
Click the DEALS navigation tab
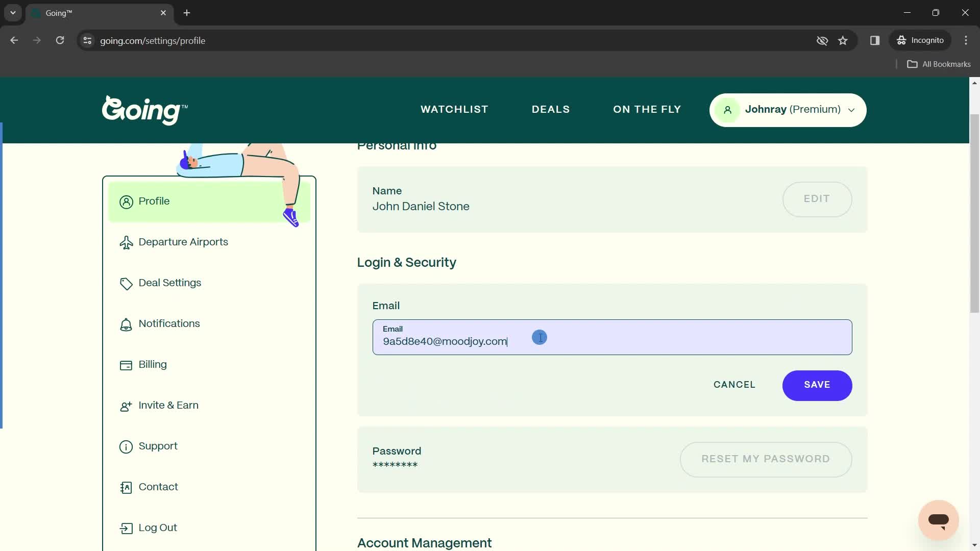tap(552, 110)
